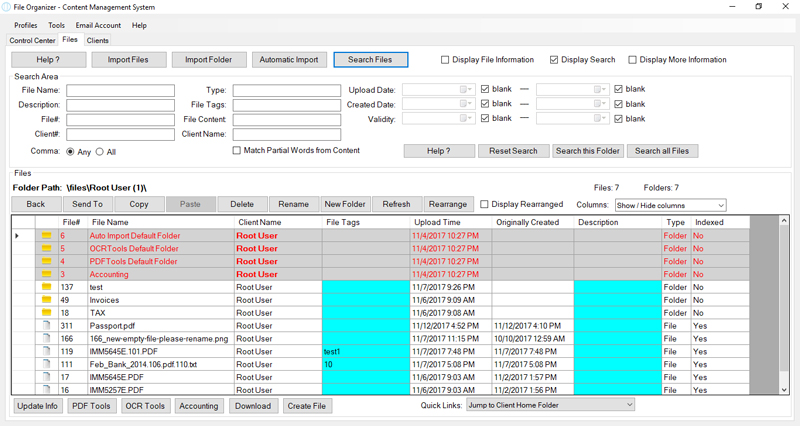
Task: Click the OCR Tools button
Action: coord(145,406)
